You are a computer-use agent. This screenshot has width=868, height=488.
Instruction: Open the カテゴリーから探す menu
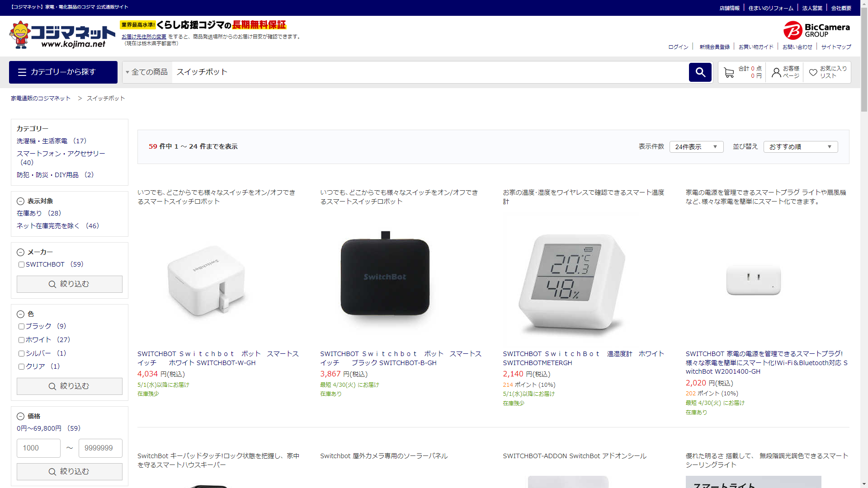[x=63, y=72]
